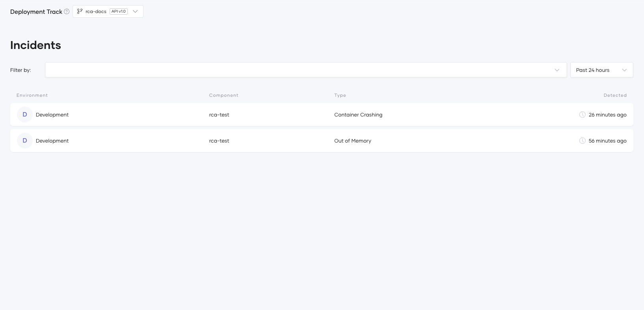The image size is (644, 310).
Task: Click the D avatar in Out of Memory row
Action: pos(25,141)
